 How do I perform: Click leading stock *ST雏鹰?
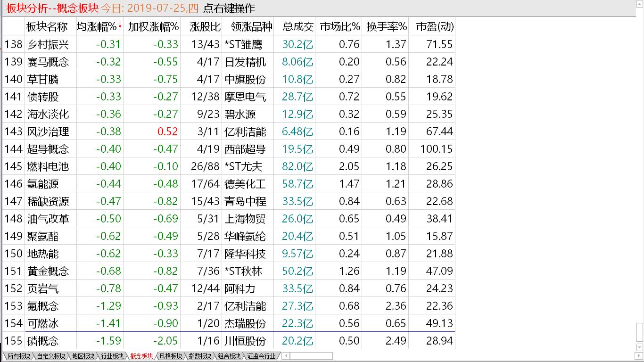pos(244,44)
